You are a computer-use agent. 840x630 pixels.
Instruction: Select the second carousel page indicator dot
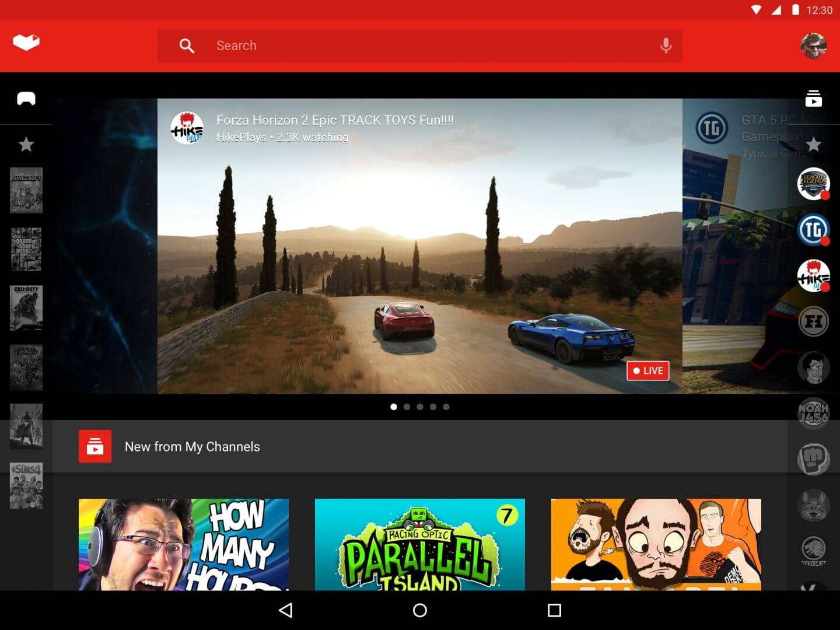coord(407,407)
